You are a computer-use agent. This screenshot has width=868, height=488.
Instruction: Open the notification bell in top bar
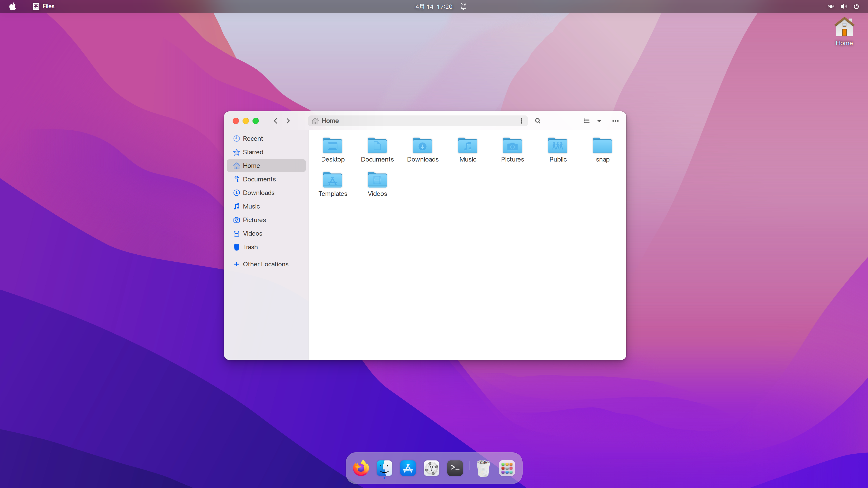point(463,6)
